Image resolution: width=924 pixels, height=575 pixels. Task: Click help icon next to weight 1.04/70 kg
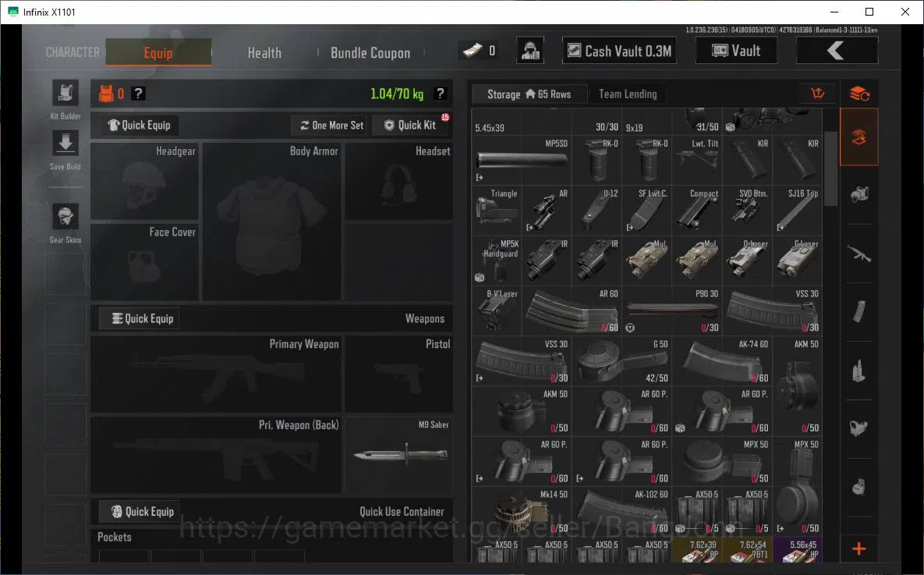(x=441, y=93)
